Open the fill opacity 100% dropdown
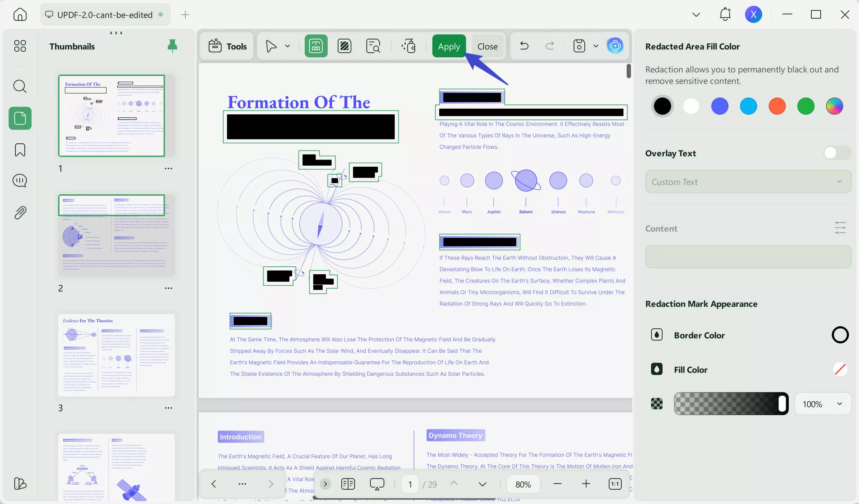The height and width of the screenshot is (504, 859). pyautogui.click(x=823, y=404)
